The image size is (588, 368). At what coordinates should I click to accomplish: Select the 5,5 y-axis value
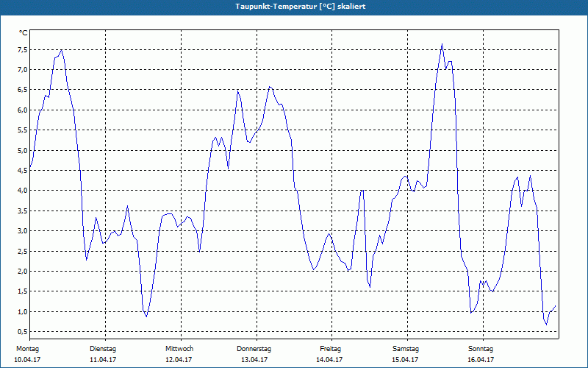pos(23,130)
